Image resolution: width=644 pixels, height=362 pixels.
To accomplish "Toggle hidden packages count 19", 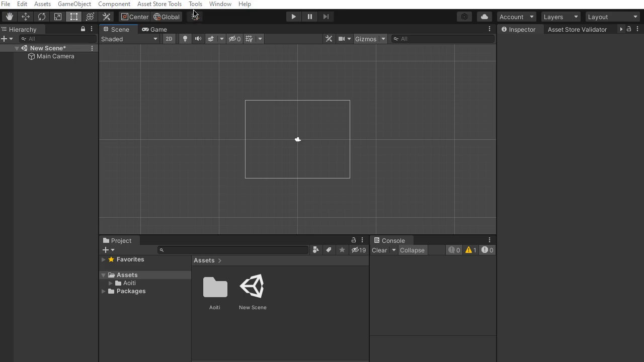I will [359, 250].
